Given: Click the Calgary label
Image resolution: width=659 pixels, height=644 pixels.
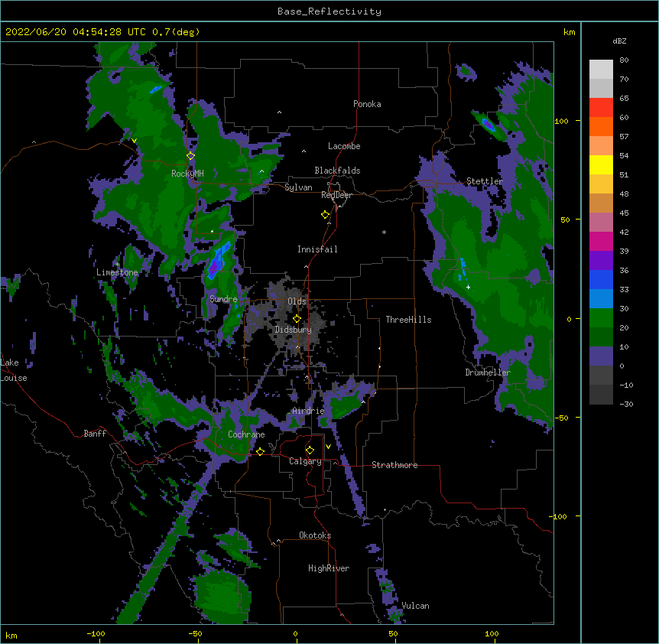Looking at the screenshot, I should tap(305, 461).
